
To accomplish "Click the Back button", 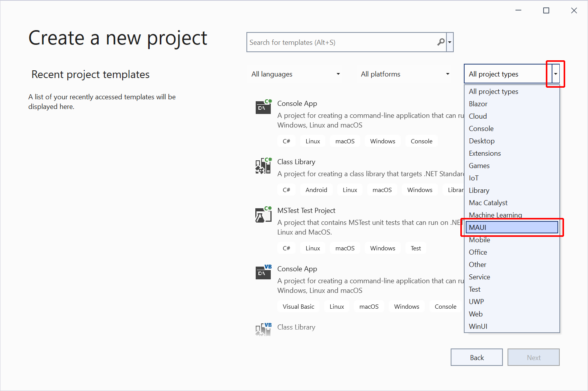I will (x=476, y=357).
